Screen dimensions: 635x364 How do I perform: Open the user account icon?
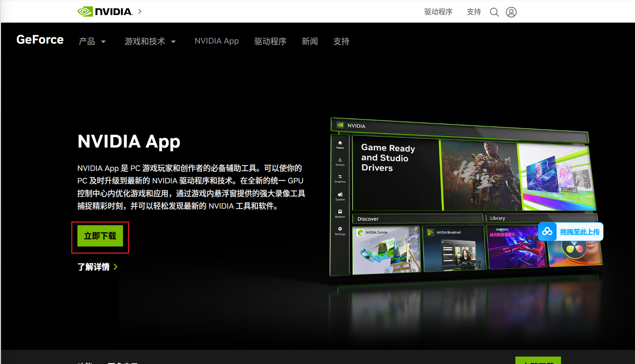pos(511,12)
